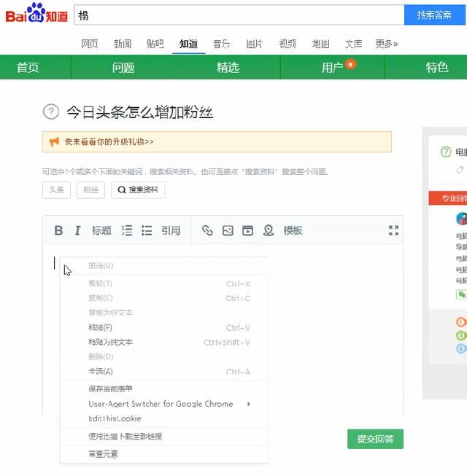467x476 pixels.
Task: Open the 更多» more categories menu
Action: point(386,44)
